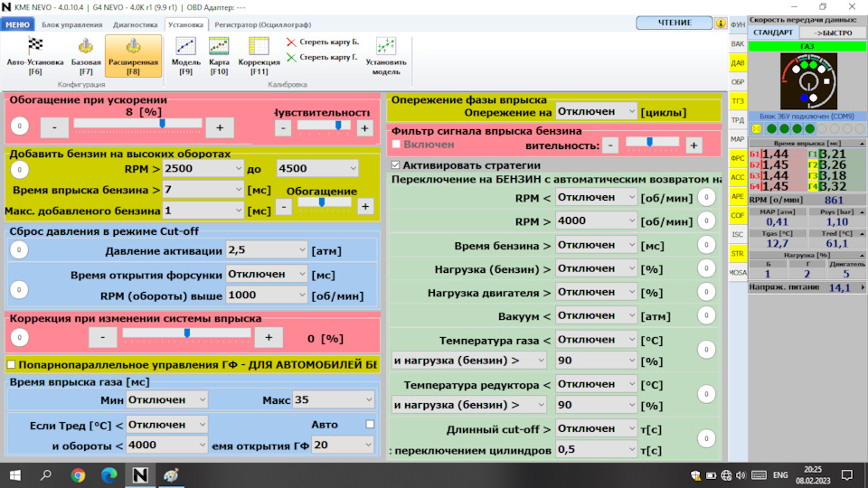Open ТГЗ side panel
Image resolution: width=868 pixels, height=488 pixels.
click(738, 100)
